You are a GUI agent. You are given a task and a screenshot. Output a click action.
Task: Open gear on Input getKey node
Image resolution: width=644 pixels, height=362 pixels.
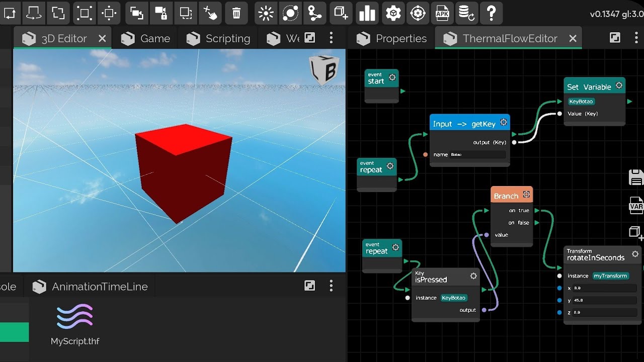tap(503, 122)
